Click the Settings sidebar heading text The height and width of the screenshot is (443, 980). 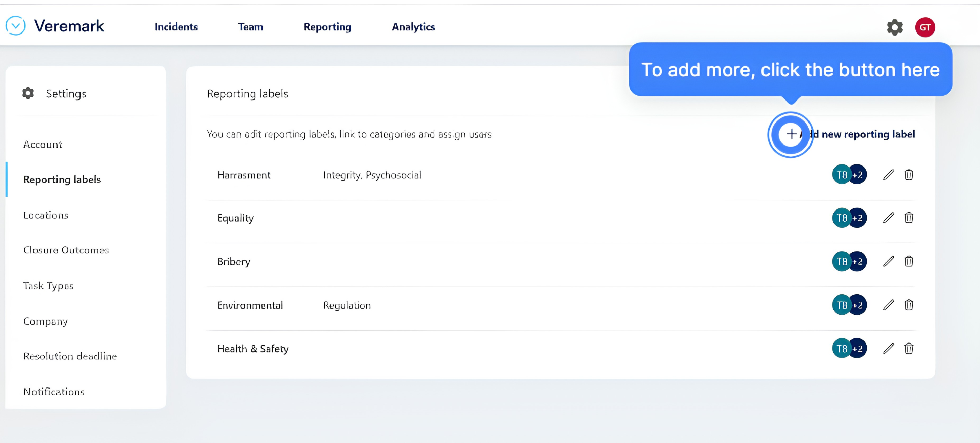66,94
